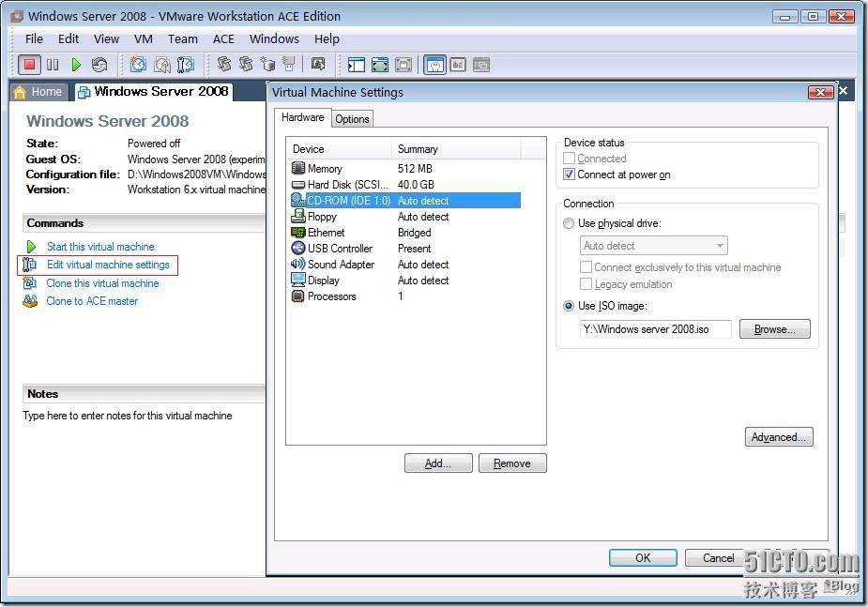Screen dimensions: 868x607
Task: Open the Team menu
Action: pyautogui.click(x=183, y=38)
